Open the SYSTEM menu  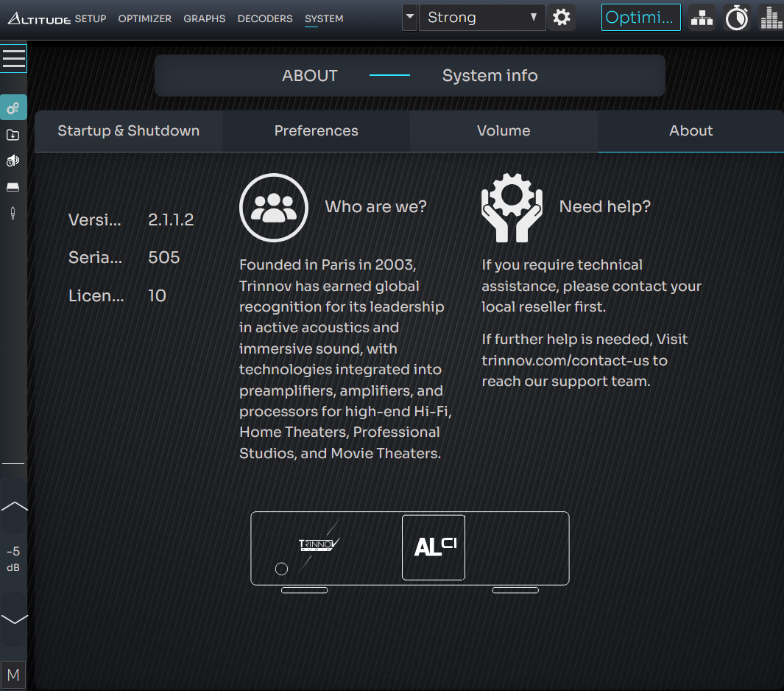point(324,18)
